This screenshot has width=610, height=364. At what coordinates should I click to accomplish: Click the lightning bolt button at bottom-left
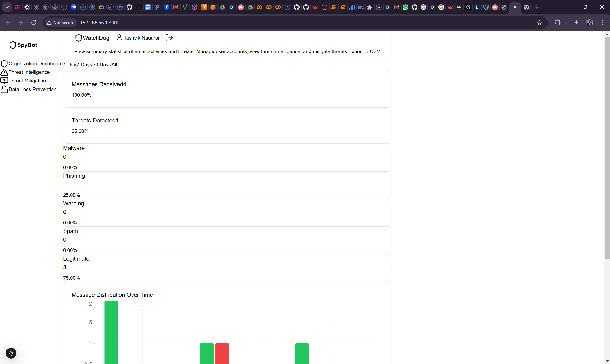click(11, 353)
